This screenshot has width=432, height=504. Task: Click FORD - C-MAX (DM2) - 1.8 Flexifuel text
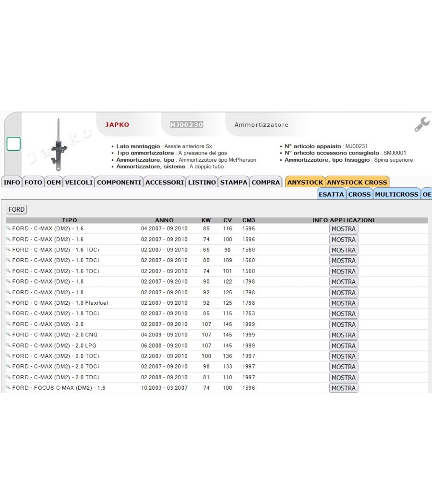[60, 303]
